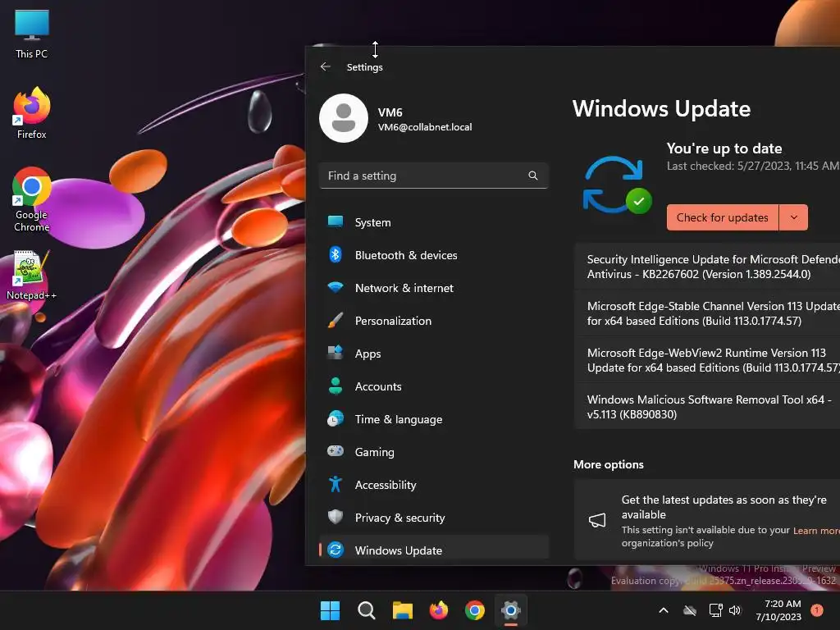This screenshot has height=630, width=840.
Task: Click the megaphone icon in More options
Action: (597, 519)
